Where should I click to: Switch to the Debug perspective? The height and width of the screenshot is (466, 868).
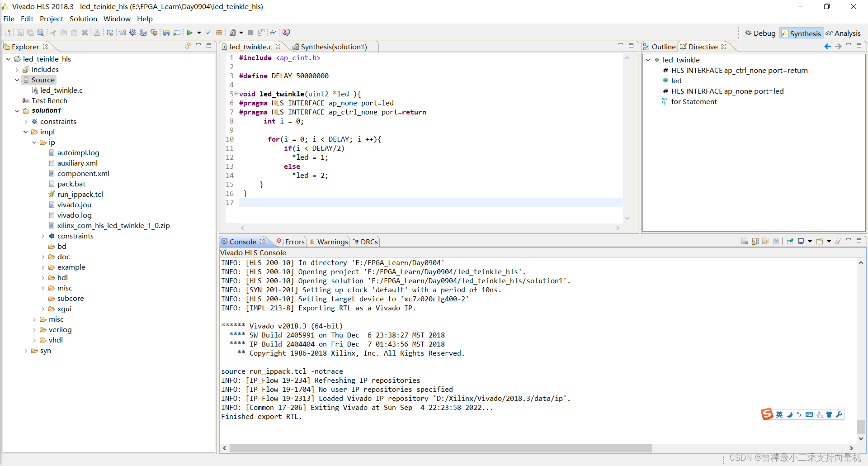(760, 33)
